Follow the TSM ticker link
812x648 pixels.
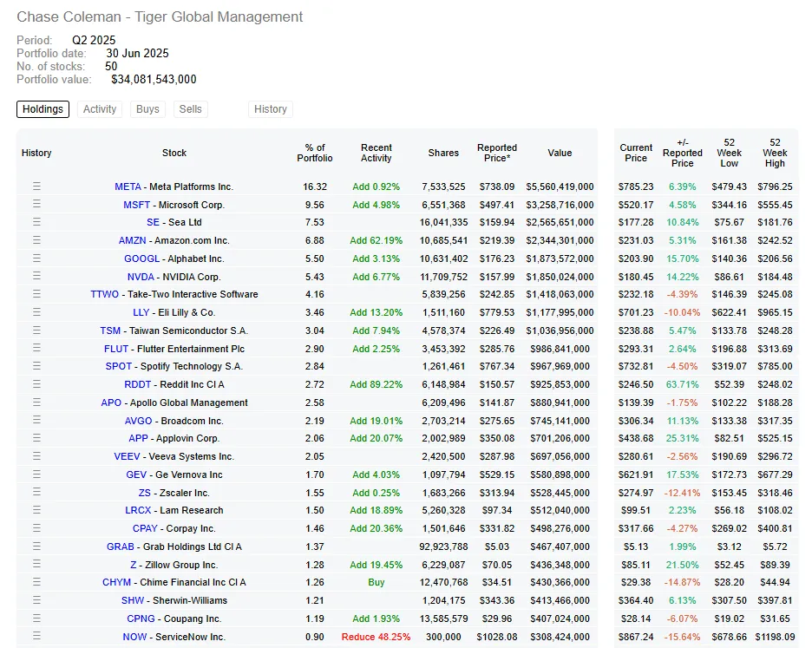pos(110,331)
